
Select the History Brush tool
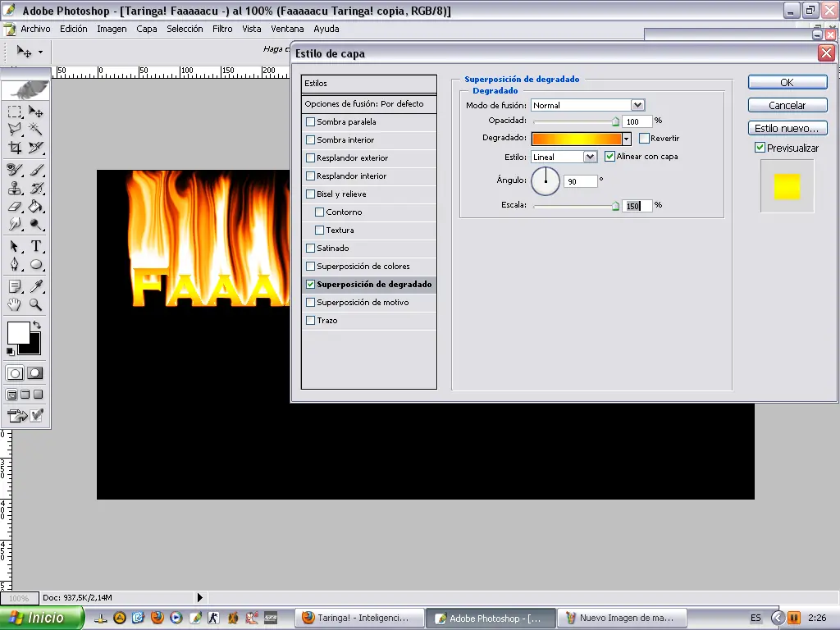coord(36,188)
